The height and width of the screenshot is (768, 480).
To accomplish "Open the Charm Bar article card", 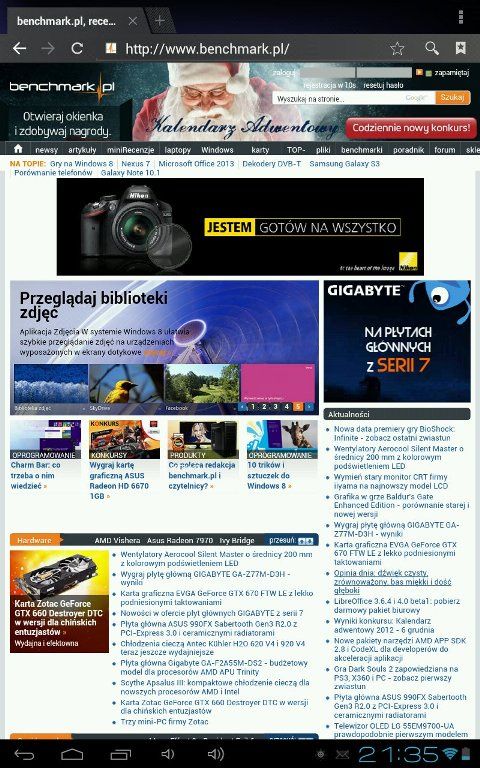I will (46, 456).
